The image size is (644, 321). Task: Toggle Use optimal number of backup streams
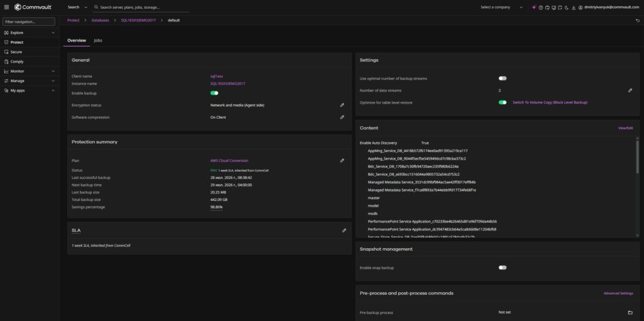click(502, 79)
